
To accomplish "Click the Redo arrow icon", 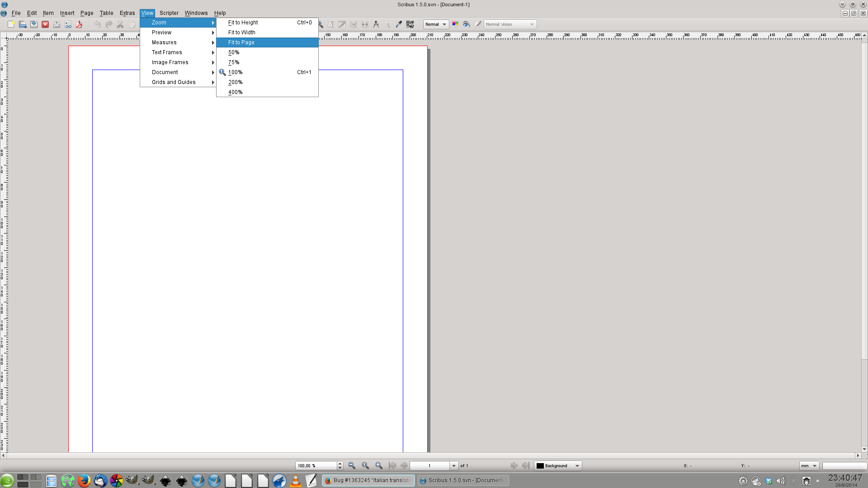I will pos(109,24).
